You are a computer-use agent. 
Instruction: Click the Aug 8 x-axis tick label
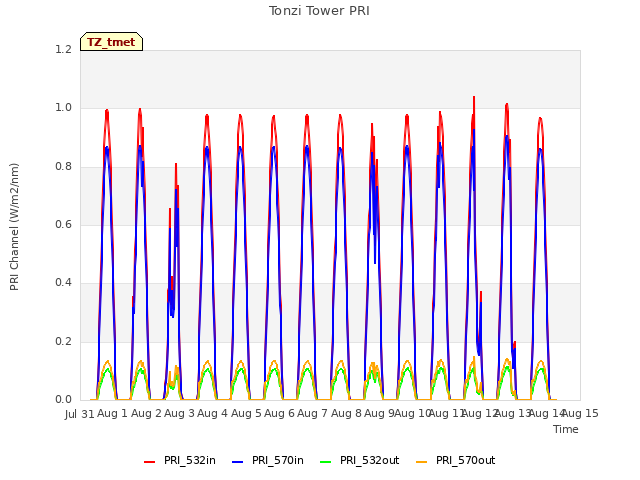pos(346,413)
